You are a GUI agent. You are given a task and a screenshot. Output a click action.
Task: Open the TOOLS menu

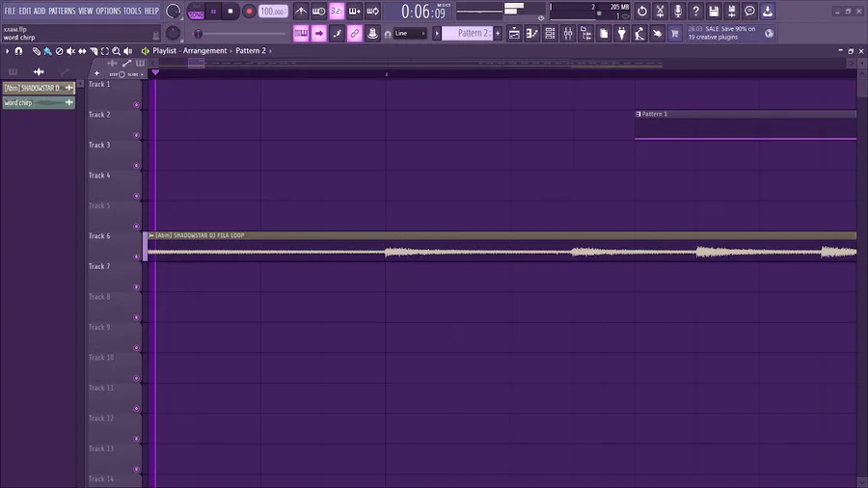pyautogui.click(x=132, y=11)
